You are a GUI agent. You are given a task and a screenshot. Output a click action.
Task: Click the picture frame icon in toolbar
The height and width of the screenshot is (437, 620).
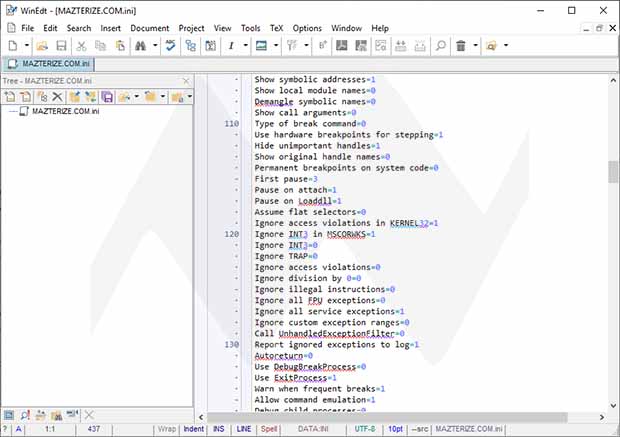coord(261,45)
